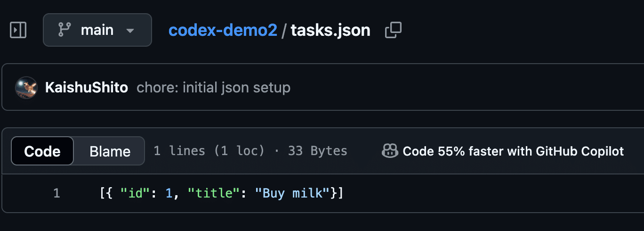Click the "33 Bytes" file size text
The image size is (644, 231).
(x=318, y=151)
